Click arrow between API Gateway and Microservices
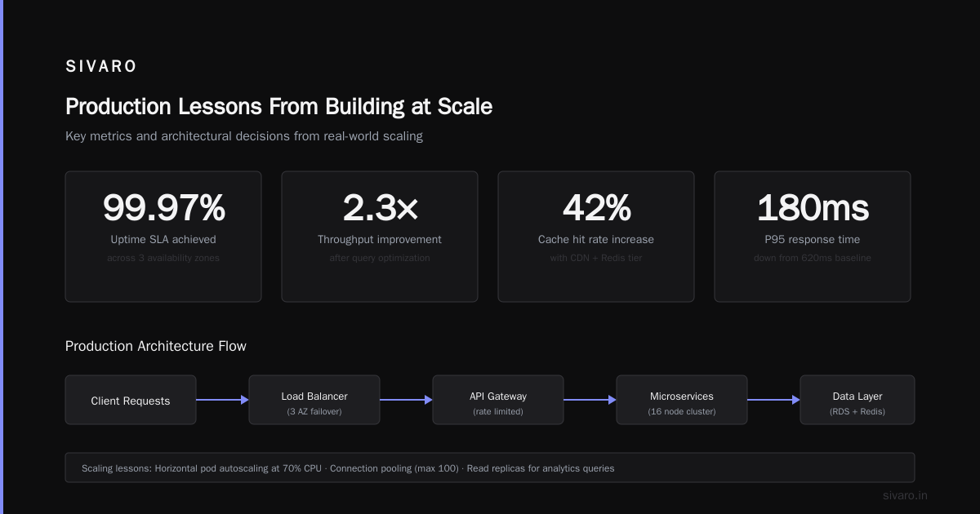Viewport: 980px width, 514px height. click(x=590, y=400)
